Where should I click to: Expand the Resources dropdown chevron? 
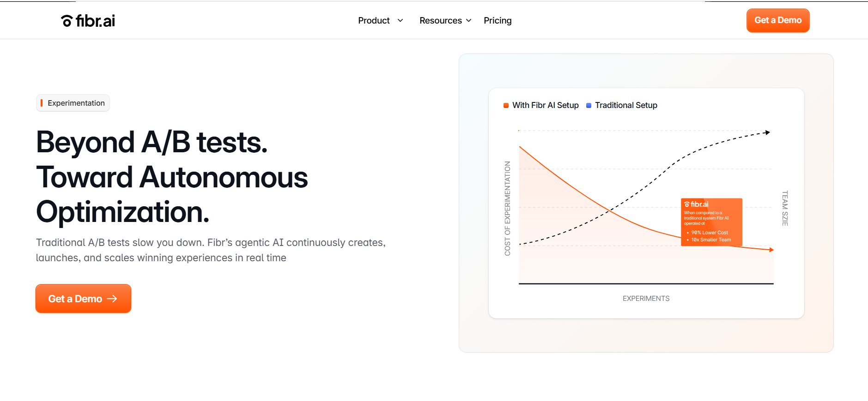(468, 20)
